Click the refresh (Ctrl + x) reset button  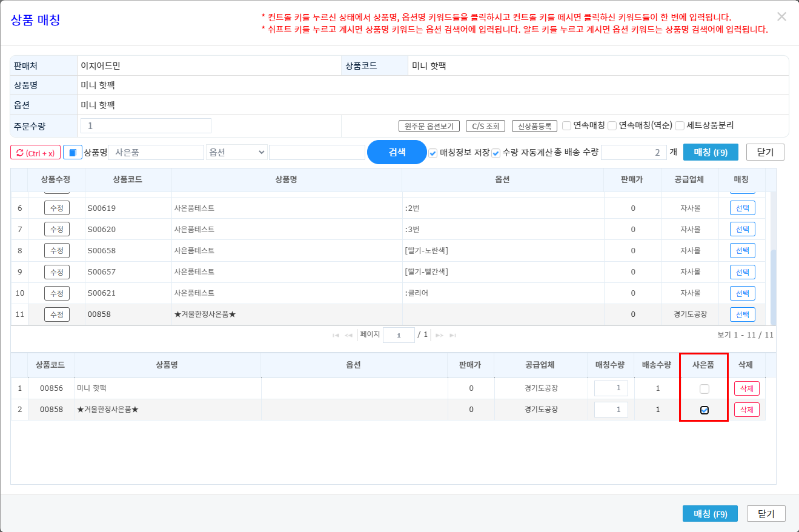click(x=35, y=153)
